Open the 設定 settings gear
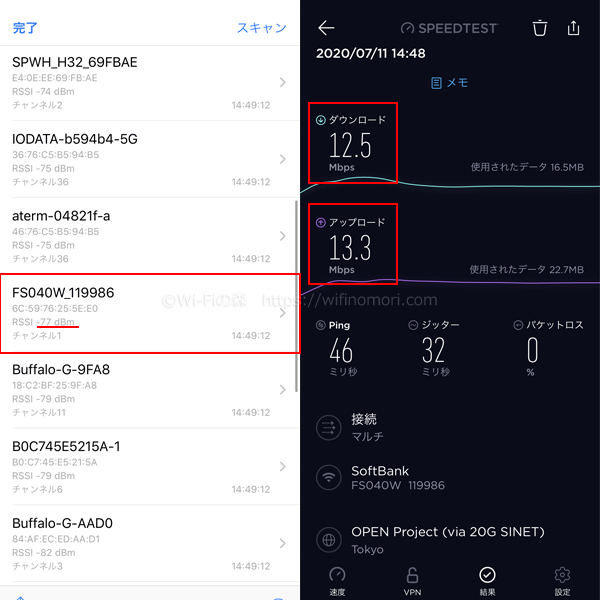 coord(562,581)
